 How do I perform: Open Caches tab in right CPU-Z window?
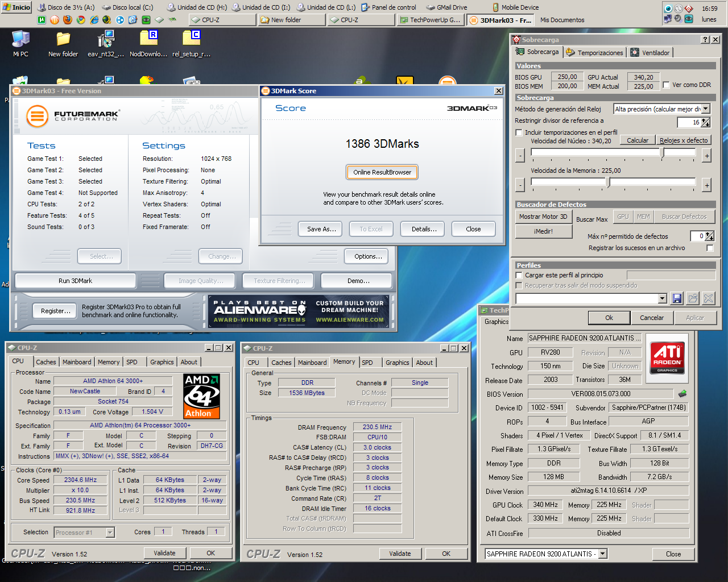coord(281,363)
